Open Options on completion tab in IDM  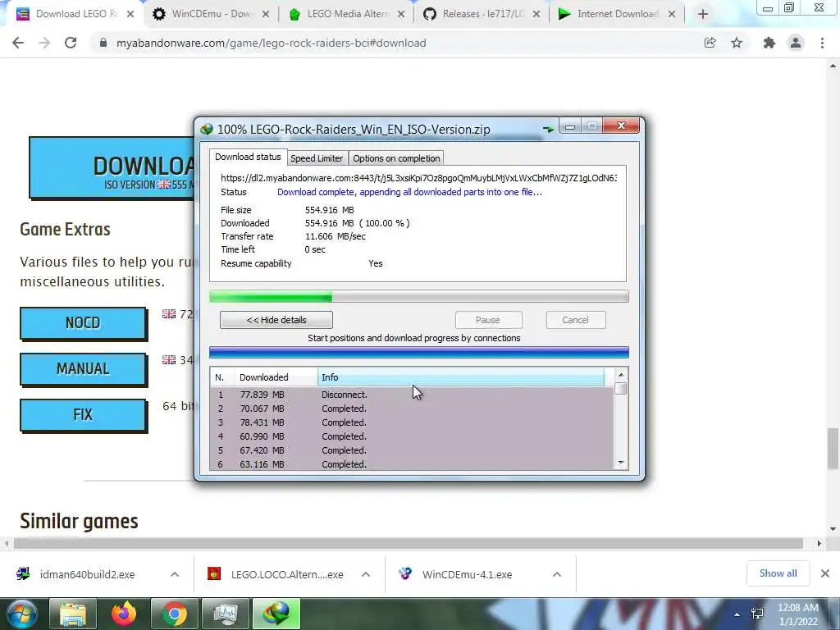tap(396, 158)
